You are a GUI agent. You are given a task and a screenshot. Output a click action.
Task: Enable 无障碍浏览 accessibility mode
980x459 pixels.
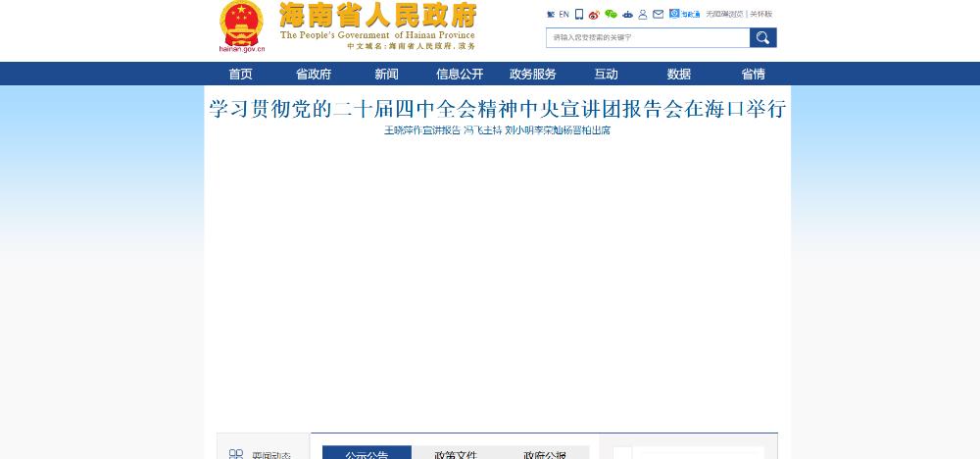pyautogui.click(x=724, y=14)
